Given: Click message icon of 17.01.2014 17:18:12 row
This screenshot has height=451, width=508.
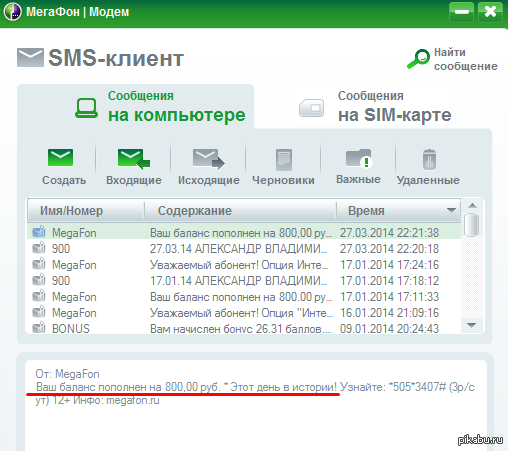Looking at the screenshot, I should [39, 280].
